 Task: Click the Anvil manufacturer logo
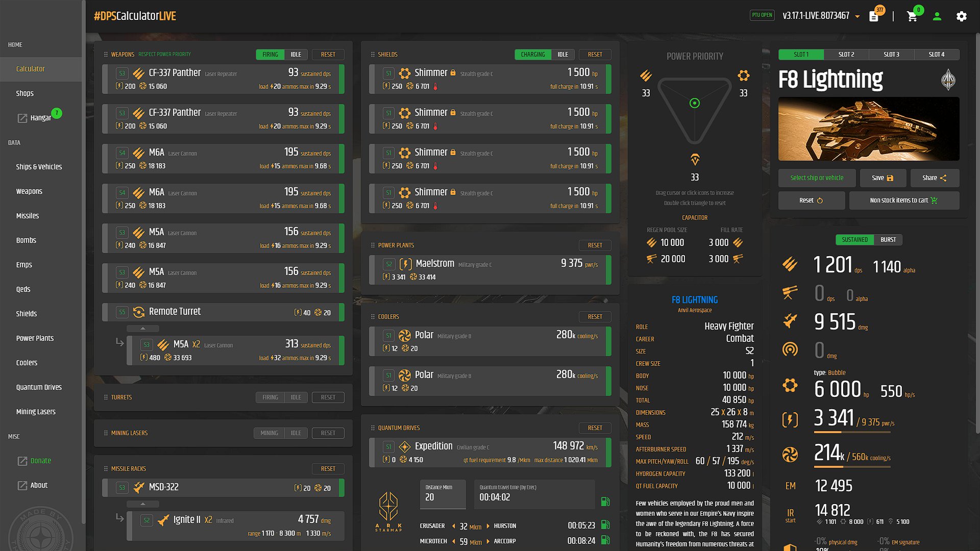tap(948, 80)
